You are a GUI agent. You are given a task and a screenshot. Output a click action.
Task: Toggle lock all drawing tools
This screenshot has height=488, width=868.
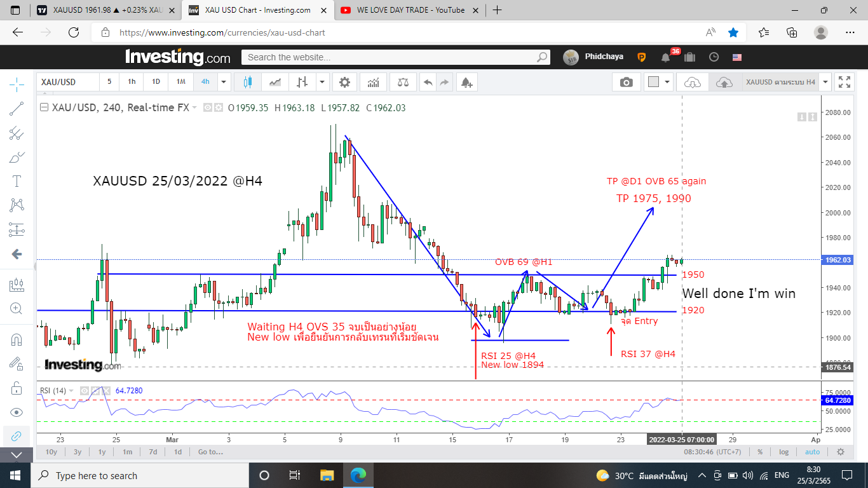coord(17,388)
